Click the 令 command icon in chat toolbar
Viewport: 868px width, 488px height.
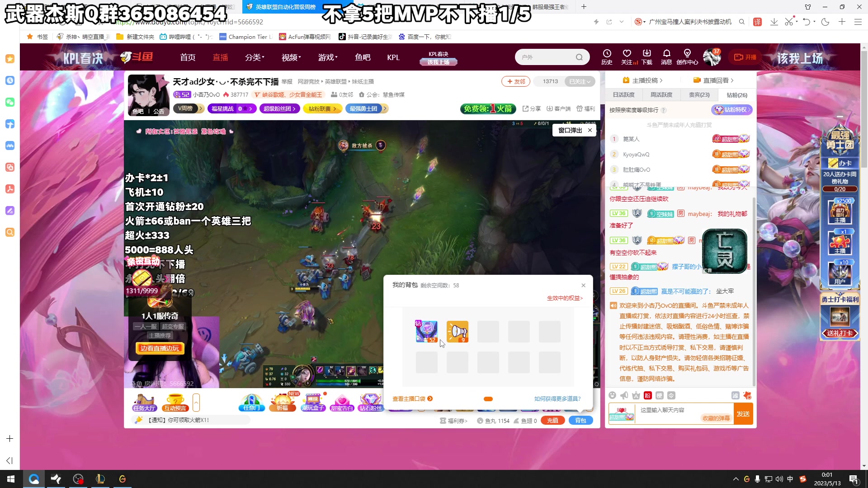[x=671, y=395]
